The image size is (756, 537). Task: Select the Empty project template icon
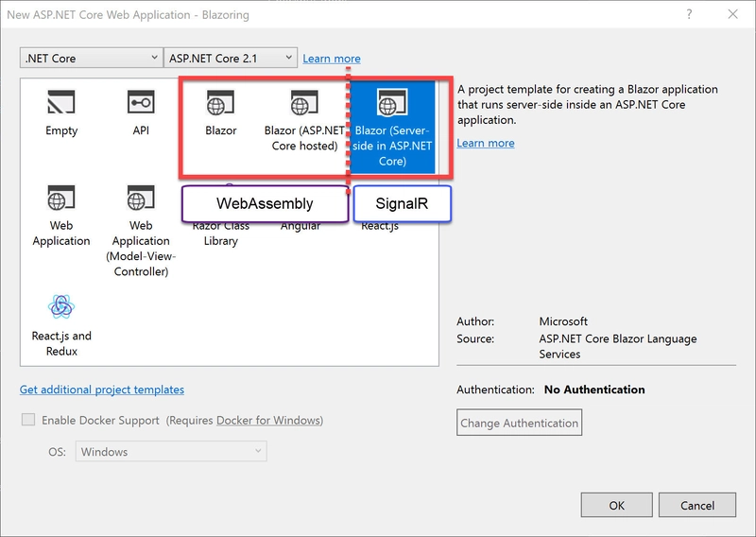61,102
